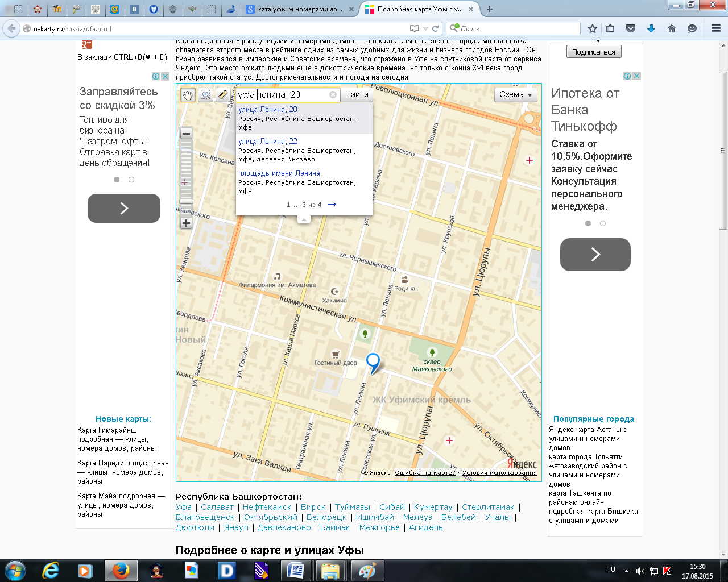This screenshot has height=582, width=728.
Task: Click next arrow button in Тинькофф ad
Action: 595,255
